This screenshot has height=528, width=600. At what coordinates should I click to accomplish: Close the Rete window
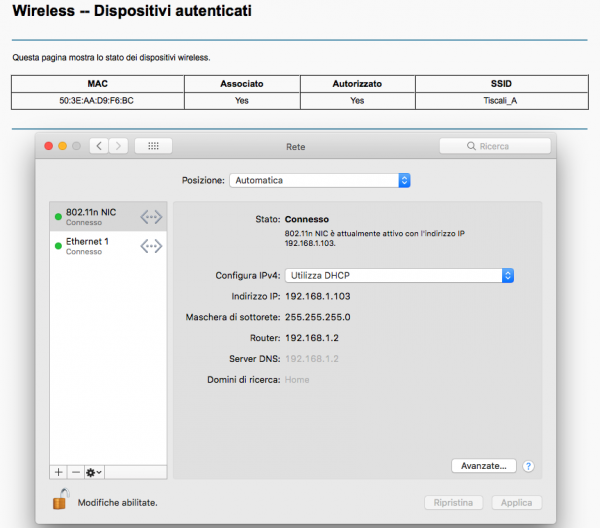tap(49, 146)
